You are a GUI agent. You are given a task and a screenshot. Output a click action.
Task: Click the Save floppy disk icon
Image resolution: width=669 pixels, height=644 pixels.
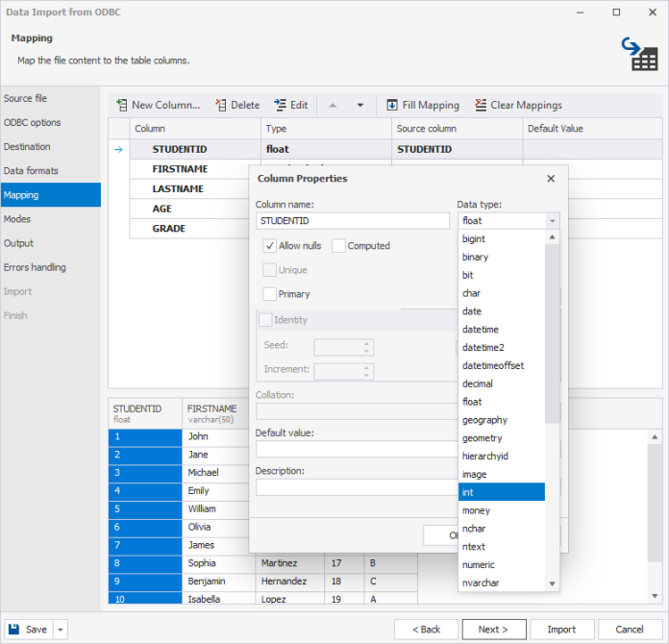(x=15, y=630)
